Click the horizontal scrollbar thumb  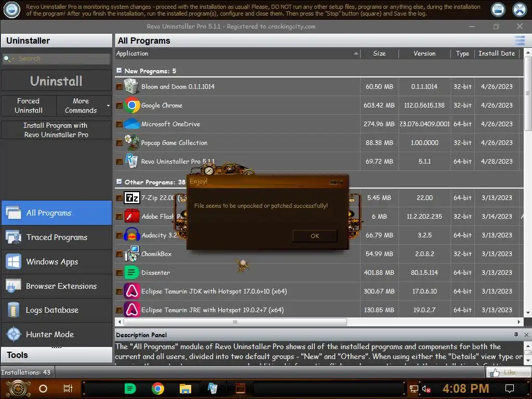pos(235,322)
